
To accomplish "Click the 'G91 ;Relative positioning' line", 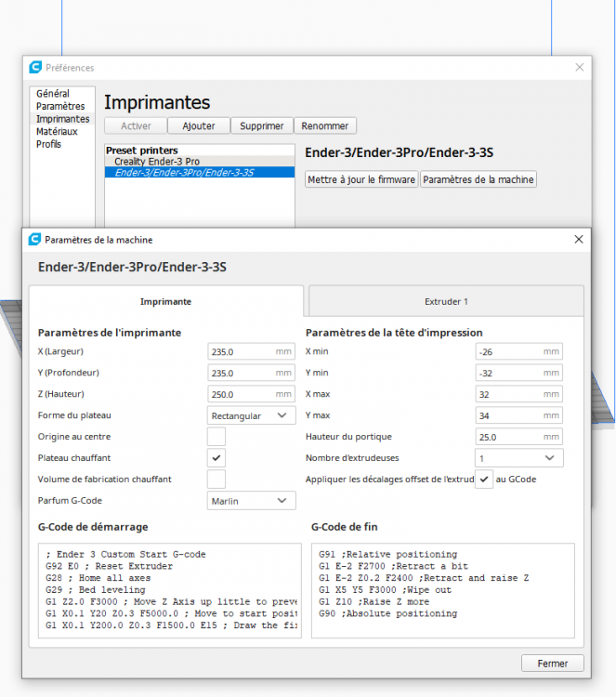I will pyautogui.click(x=388, y=554).
